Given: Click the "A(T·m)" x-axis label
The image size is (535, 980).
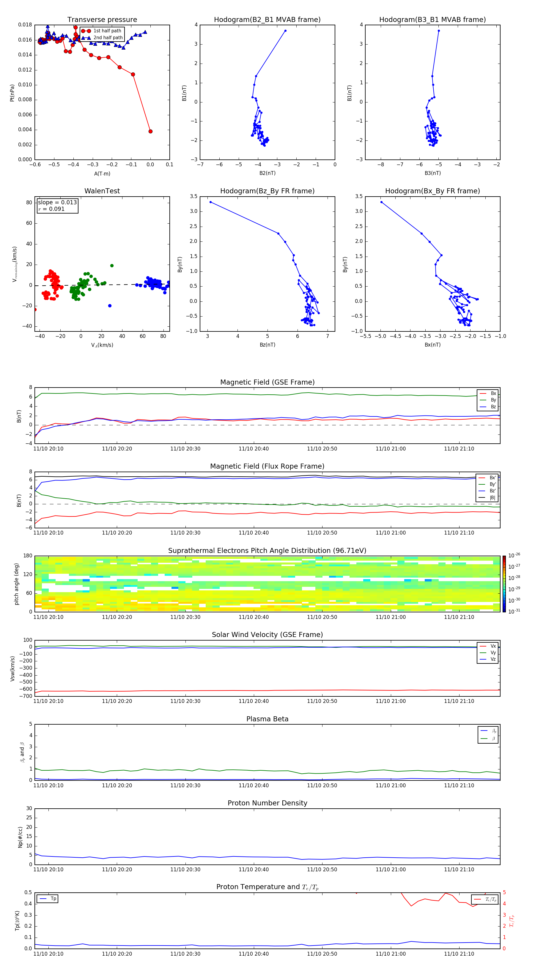Looking at the screenshot, I should click(102, 173).
